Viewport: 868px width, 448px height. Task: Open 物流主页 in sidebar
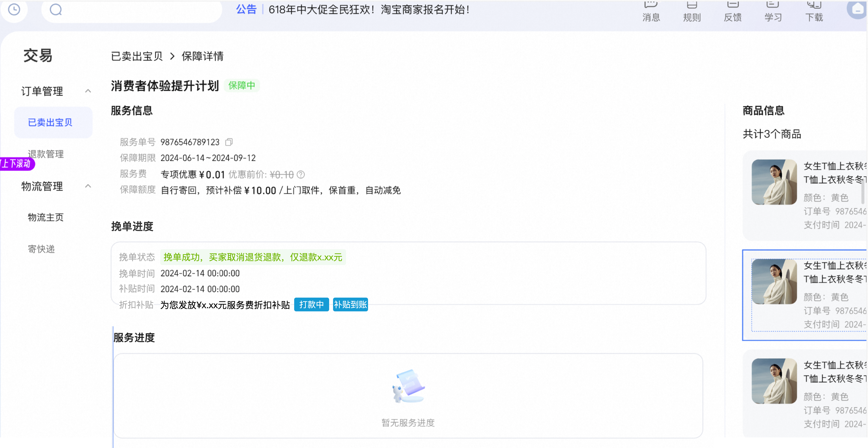pos(46,217)
